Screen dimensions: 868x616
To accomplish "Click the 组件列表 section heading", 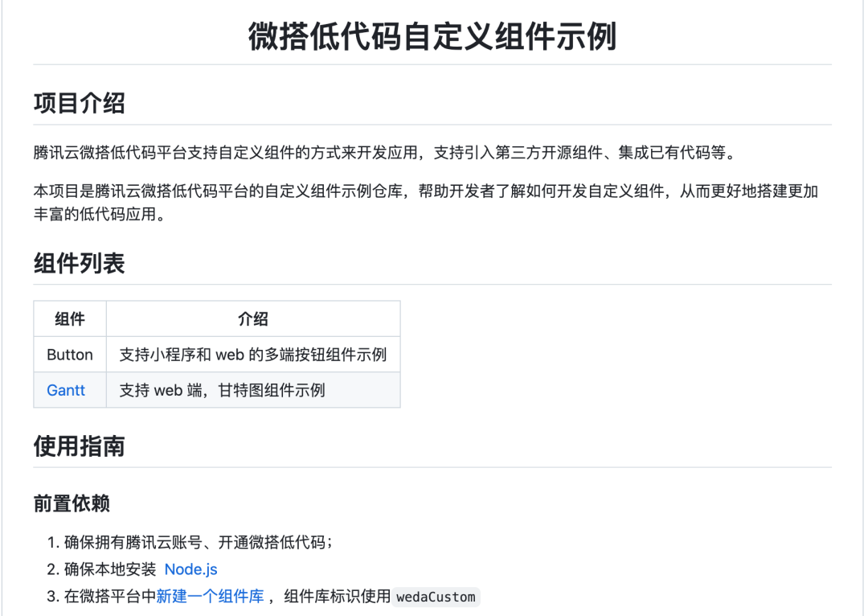I will [79, 263].
